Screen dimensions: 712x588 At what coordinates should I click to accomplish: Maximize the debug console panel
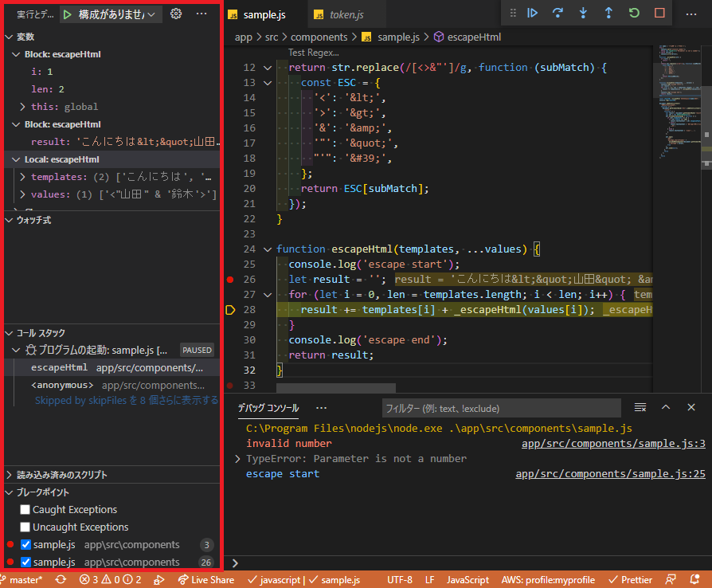pyautogui.click(x=666, y=408)
